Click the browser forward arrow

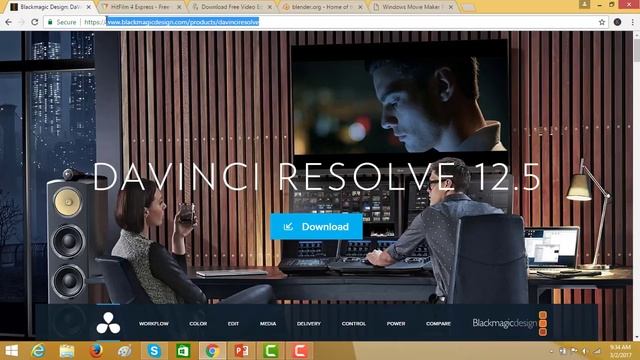pyautogui.click(x=22, y=22)
